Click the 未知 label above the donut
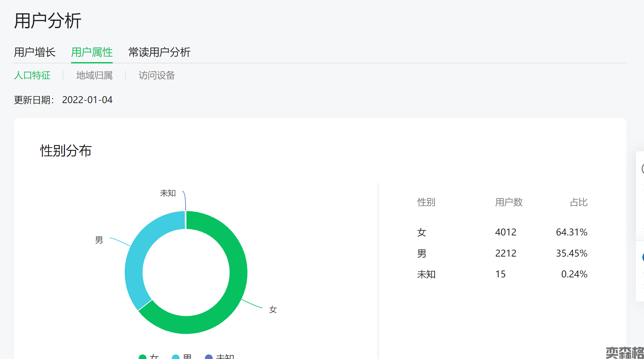644x359 pixels. [x=168, y=193]
